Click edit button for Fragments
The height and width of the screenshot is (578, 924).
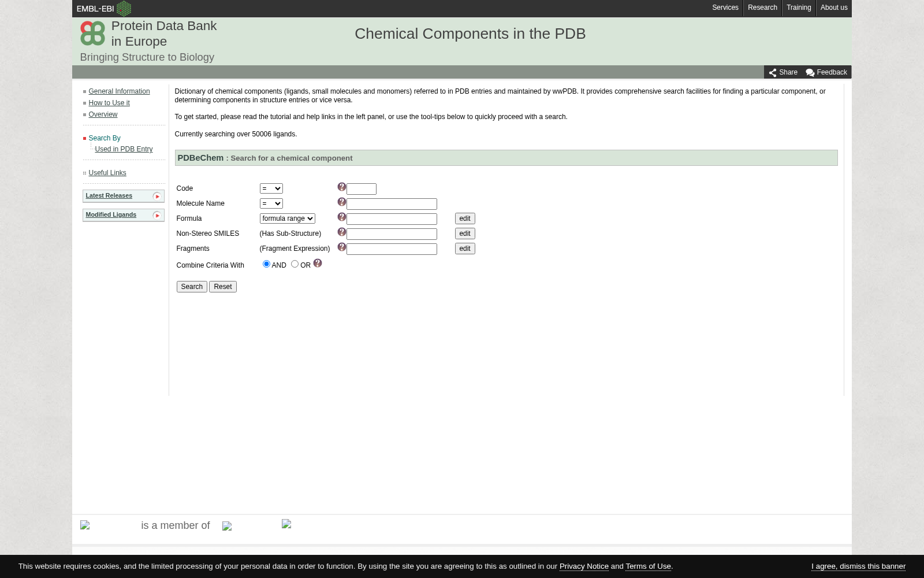(x=465, y=249)
